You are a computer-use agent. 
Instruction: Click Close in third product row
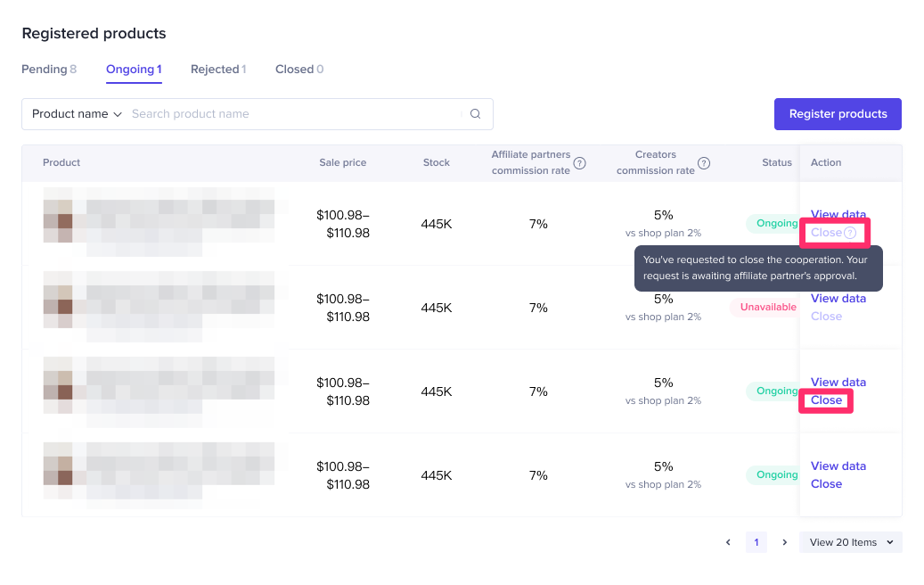(826, 400)
